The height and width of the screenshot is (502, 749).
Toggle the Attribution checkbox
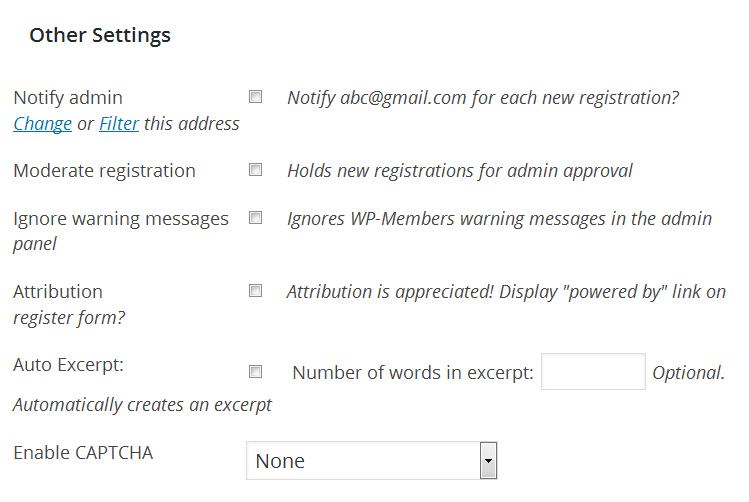256,291
